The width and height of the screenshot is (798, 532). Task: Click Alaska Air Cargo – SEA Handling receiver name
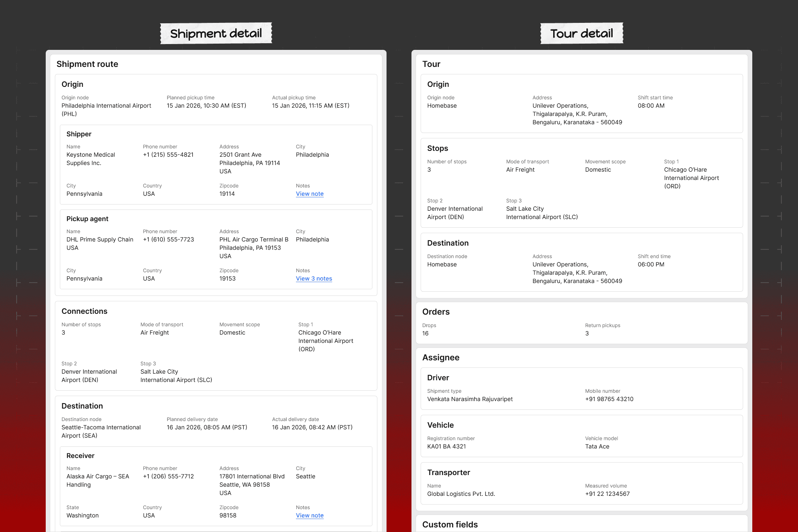pos(98,480)
